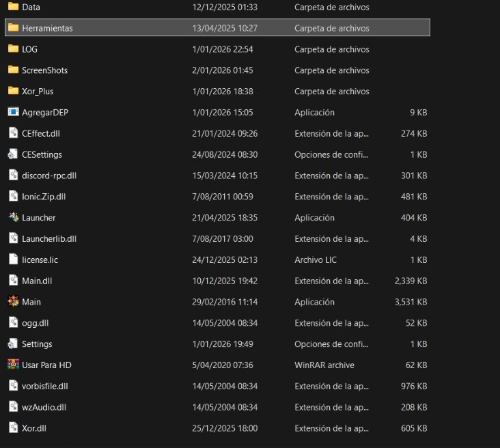Click the Usar Para HD WinRAR icon
The image size is (500, 448).
pos(13,365)
